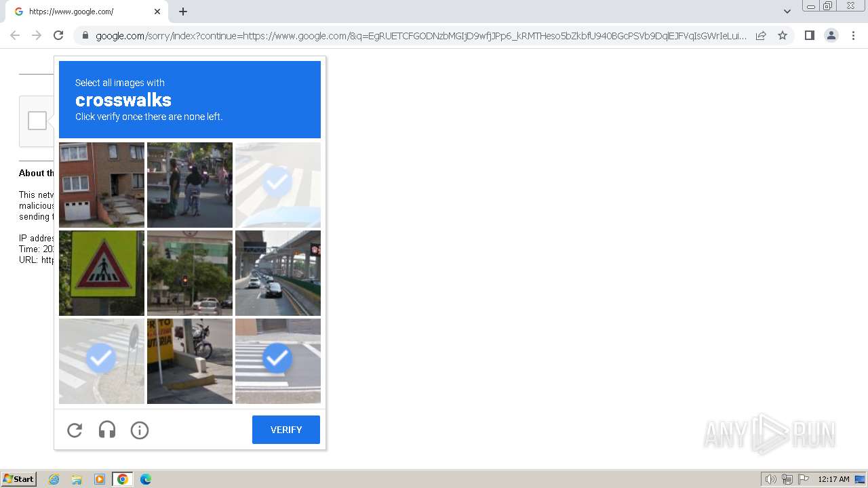868x488 pixels.
Task: Select the parked motorcycle tile
Action: tap(190, 361)
